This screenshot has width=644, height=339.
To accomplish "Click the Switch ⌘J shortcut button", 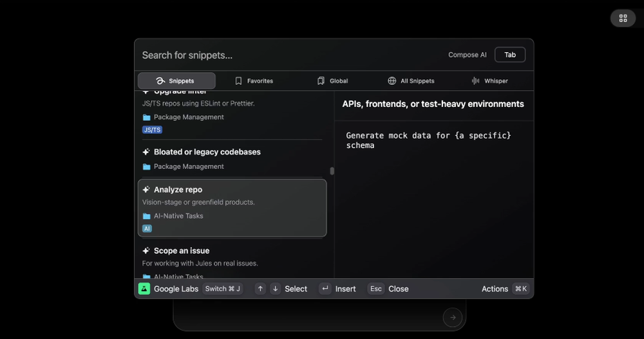I will coord(223,289).
